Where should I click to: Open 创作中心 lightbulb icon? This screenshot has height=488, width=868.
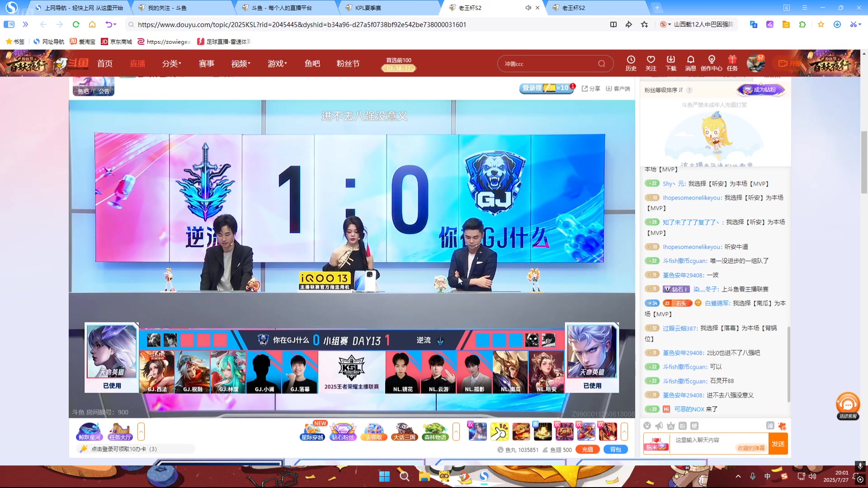click(x=711, y=63)
